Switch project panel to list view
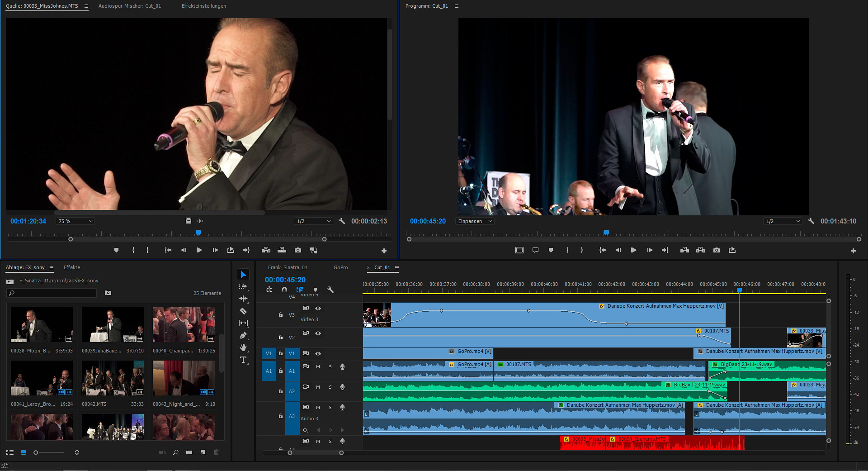This screenshot has height=471, width=868. (x=10, y=452)
